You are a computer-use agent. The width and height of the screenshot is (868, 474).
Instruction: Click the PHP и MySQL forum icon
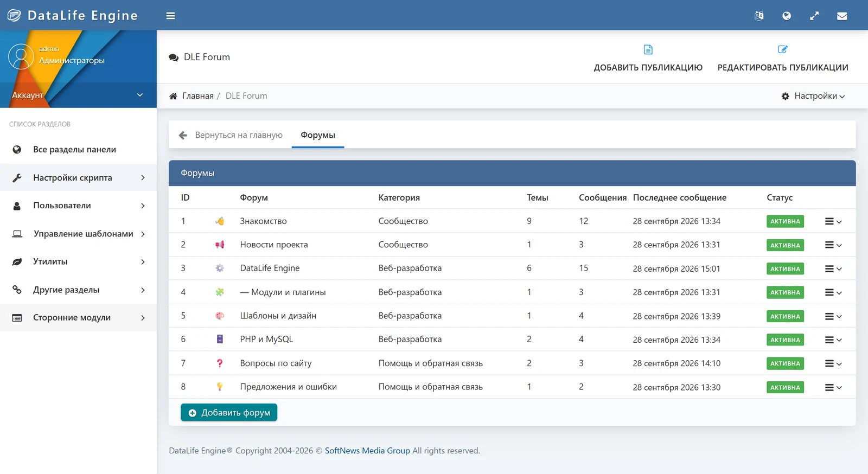point(220,339)
